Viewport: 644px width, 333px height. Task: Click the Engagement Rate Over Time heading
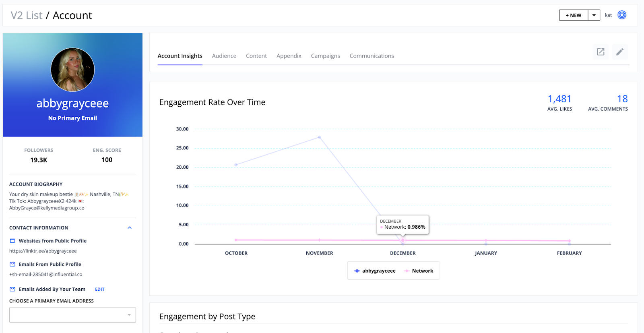pyautogui.click(x=213, y=102)
